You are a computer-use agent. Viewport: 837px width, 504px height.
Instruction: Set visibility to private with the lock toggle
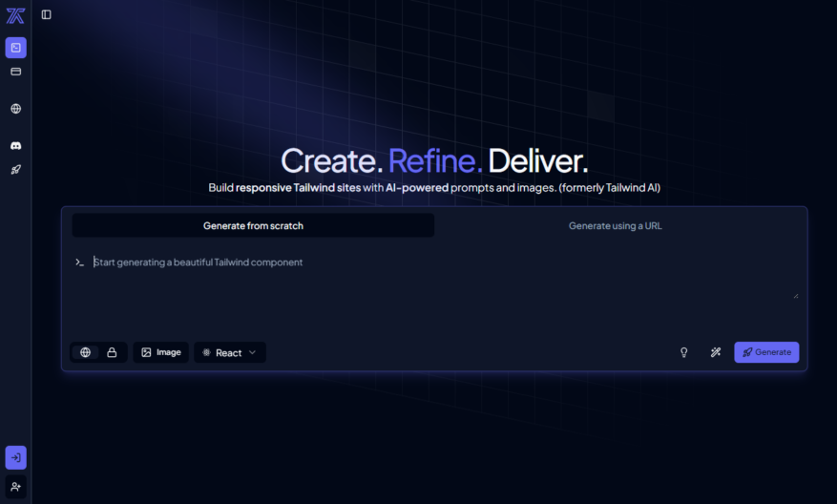pos(112,352)
